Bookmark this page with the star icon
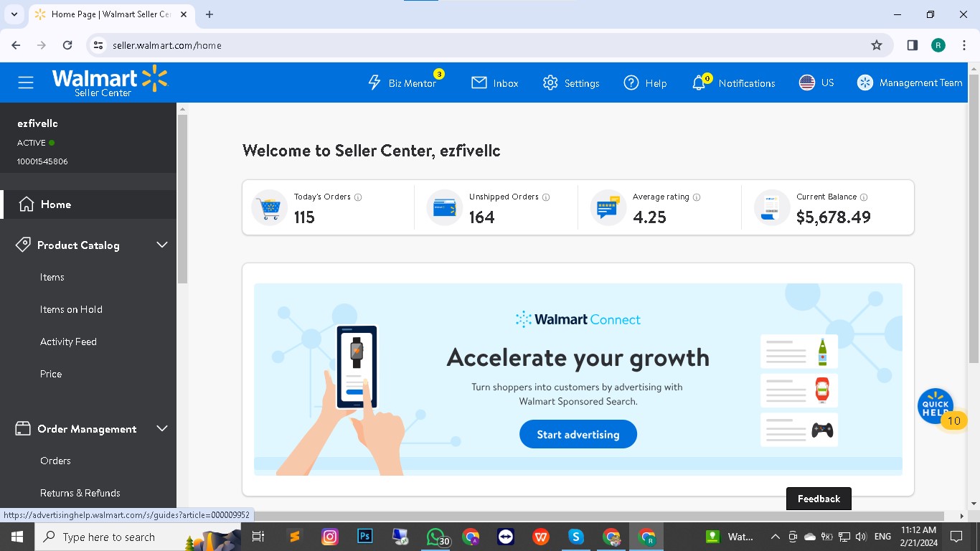Viewport: 980px width, 551px height. (877, 45)
